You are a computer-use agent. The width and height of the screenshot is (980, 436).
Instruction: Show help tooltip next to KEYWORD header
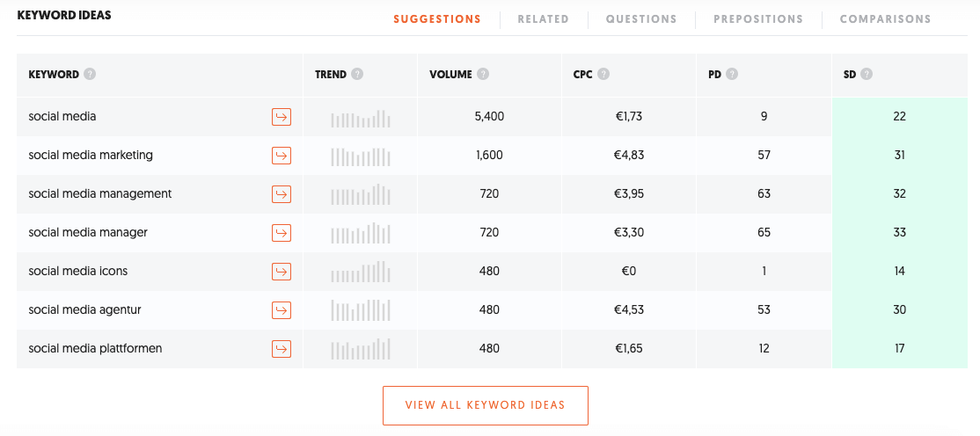[x=90, y=75]
